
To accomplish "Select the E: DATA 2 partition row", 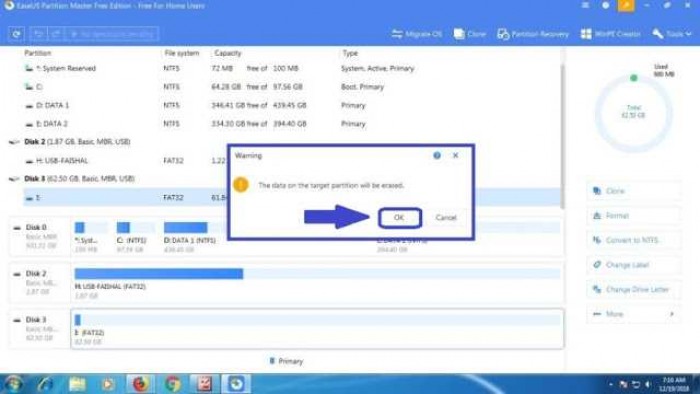I will click(292, 124).
